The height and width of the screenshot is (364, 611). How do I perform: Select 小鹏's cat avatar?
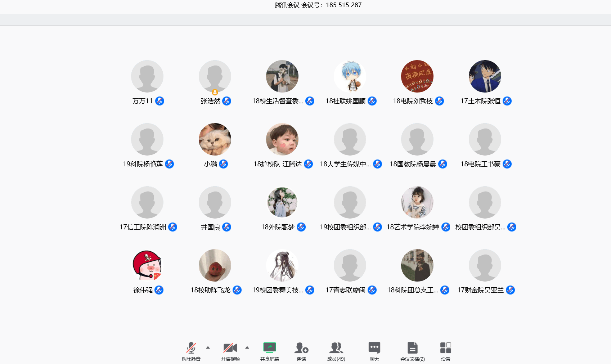coord(215,139)
